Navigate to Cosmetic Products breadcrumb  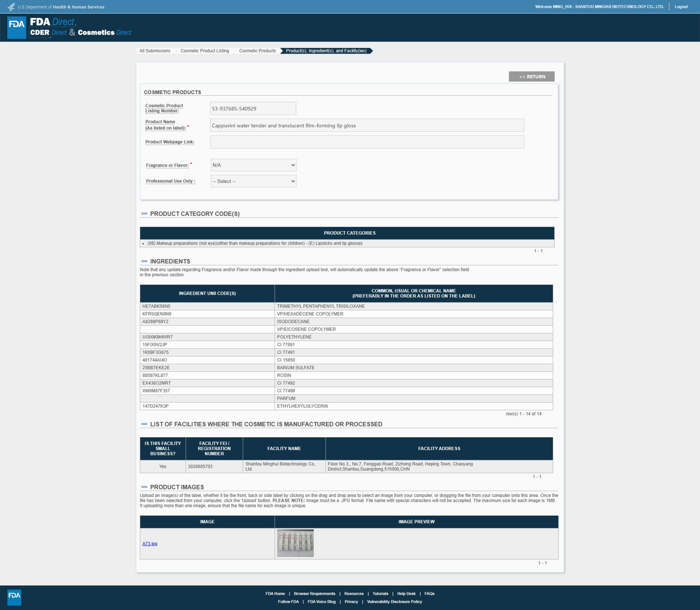257,51
